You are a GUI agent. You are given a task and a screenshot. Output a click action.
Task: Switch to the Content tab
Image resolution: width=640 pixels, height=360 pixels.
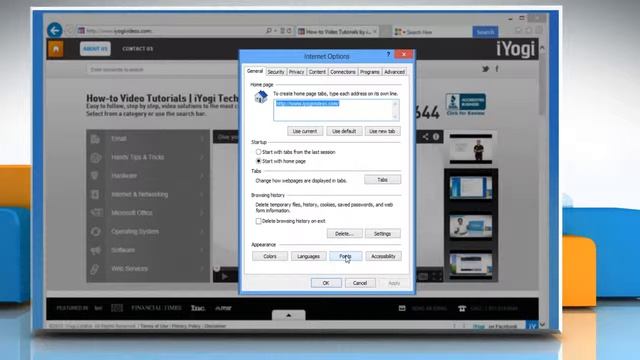pyautogui.click(x=317, y=72)
